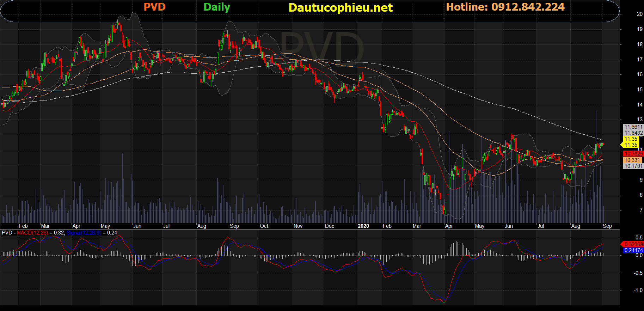Click price level 20 on the price axis
644x311 pixels.
pos(639,14)
